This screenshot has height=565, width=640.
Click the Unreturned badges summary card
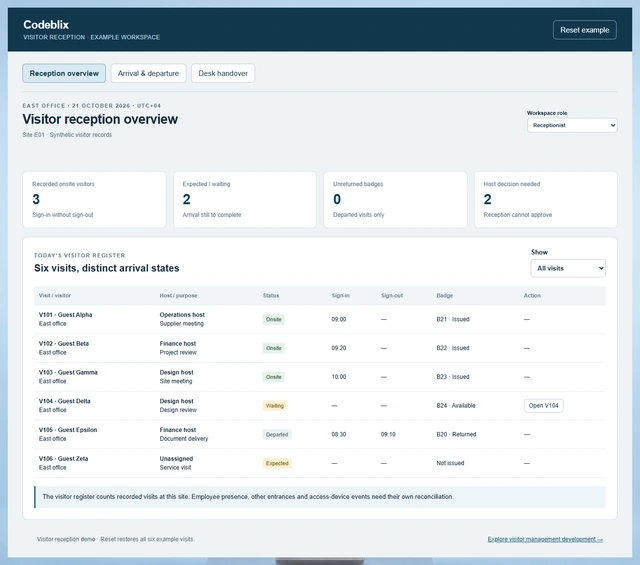click(x=395, y=199)
